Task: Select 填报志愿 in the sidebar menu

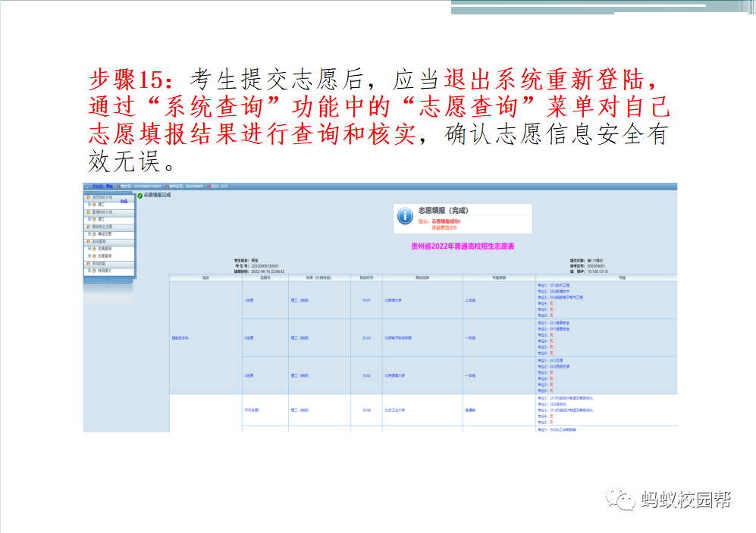Action: 105,234
